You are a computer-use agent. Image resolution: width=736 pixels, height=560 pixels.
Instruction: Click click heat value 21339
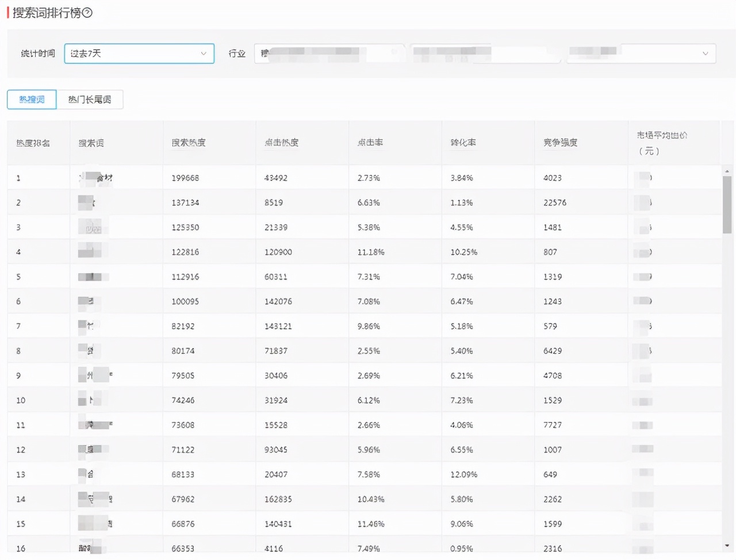(x=276, y=228)
